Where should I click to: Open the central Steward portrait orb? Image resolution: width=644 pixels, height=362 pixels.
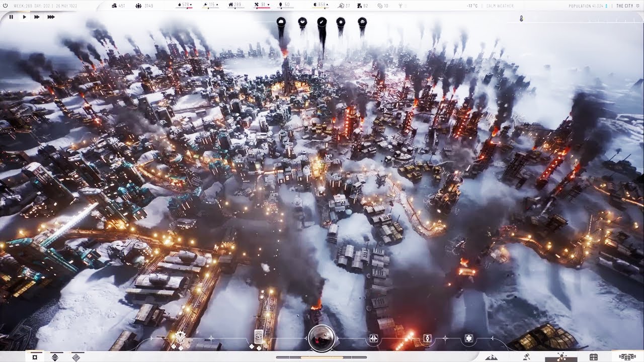[x=322, y=337]
